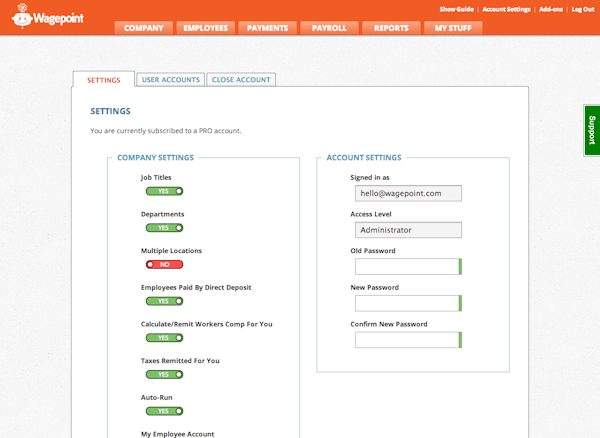Switch to the Close Account tab

pos(240,79)
